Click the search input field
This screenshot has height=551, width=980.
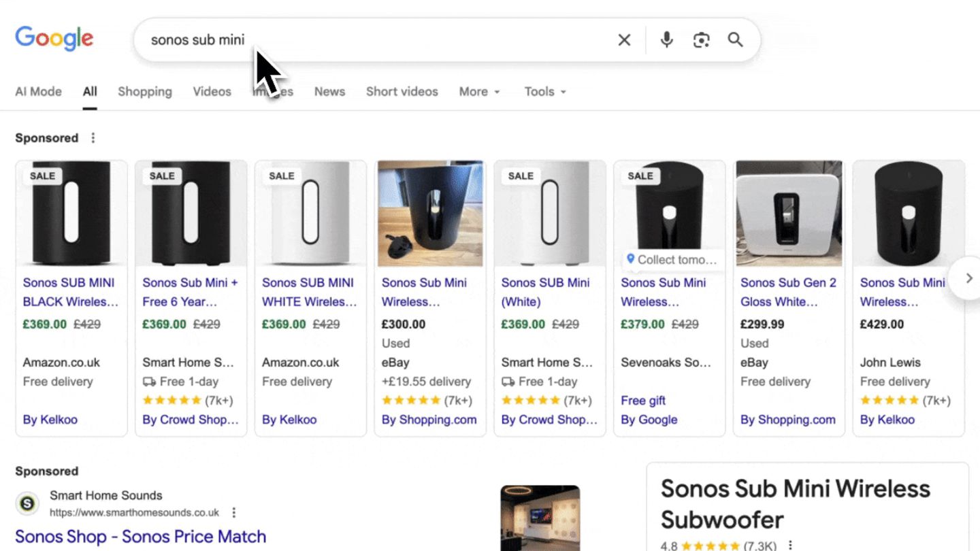[x=374, y=40]
